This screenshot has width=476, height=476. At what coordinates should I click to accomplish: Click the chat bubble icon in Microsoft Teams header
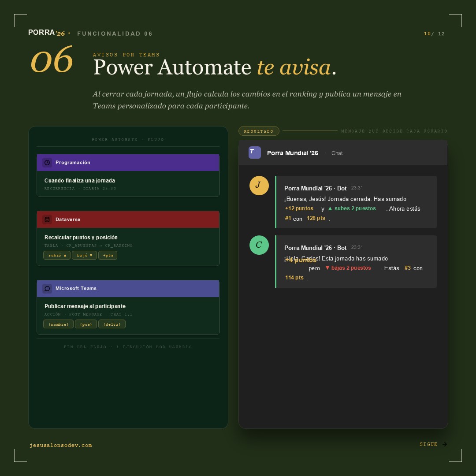47,288
